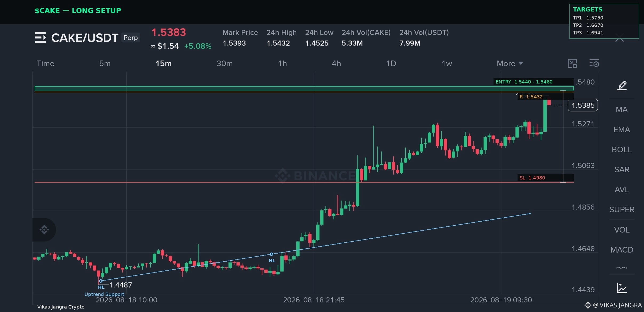Select the 4h timeframe
This screenshot has width=644, height=312.
pos(336,63)
